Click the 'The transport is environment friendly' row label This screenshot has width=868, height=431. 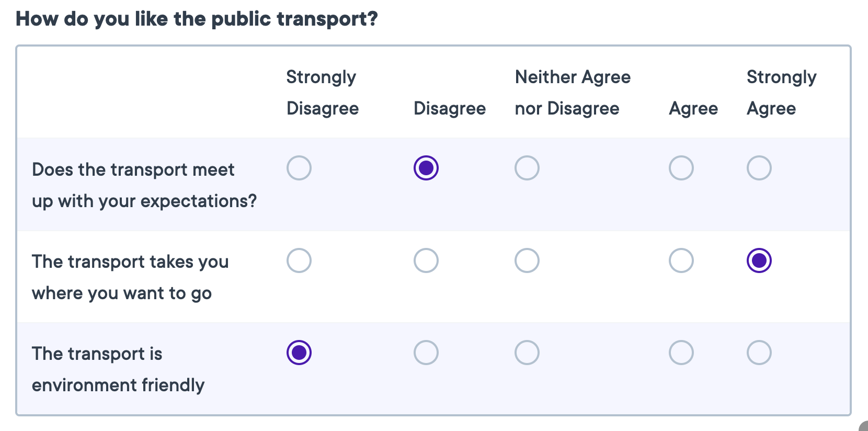[x=118, y=369]
